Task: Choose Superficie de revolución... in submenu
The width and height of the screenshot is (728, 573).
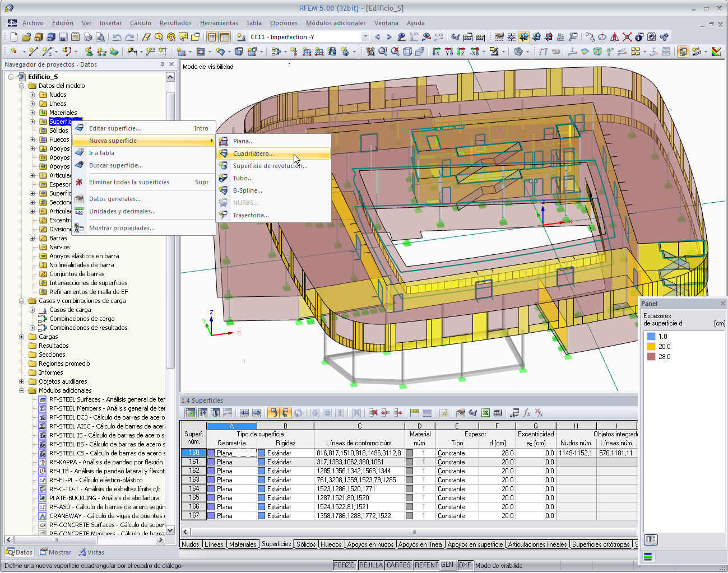Action: (x=273, y=166)
